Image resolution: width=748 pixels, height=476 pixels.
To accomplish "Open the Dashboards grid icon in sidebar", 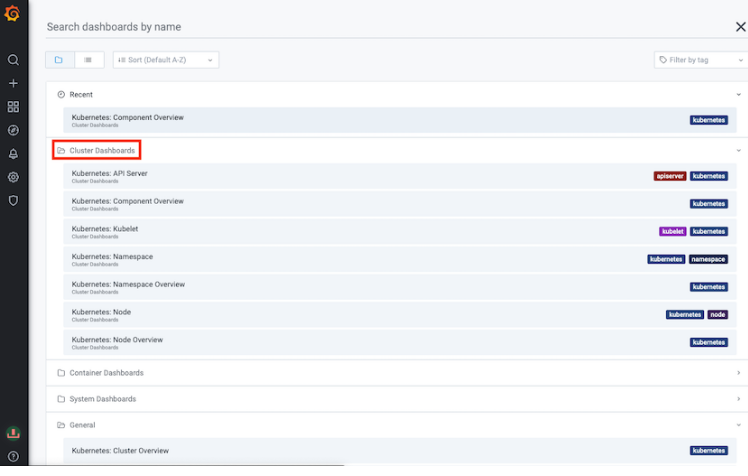I will pos(13,107).
